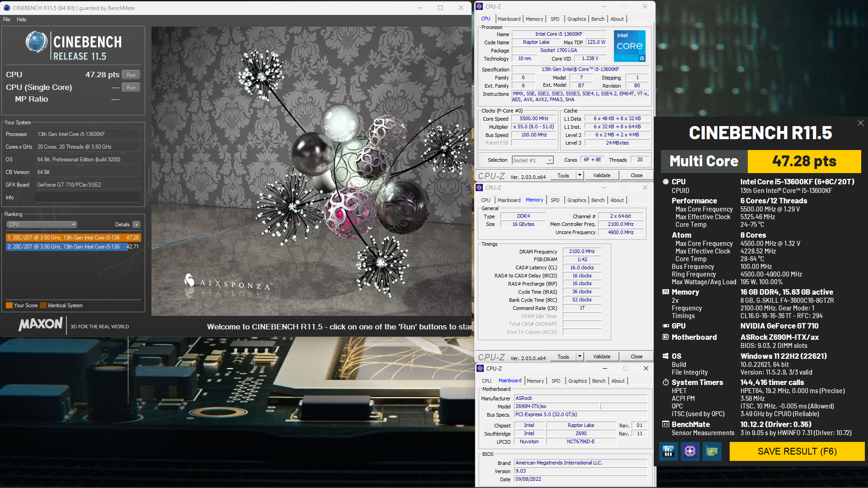Open the Ranking CPU dropdown
The width and height of the screenshot is (868, 488).
point(42,225)
